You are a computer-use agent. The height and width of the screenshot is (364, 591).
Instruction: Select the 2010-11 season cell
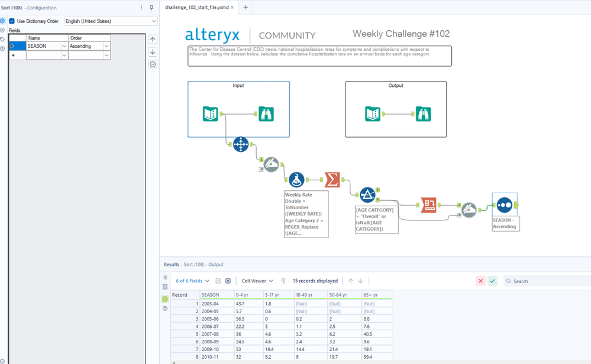pyautogui.click(x=217, y=357)
